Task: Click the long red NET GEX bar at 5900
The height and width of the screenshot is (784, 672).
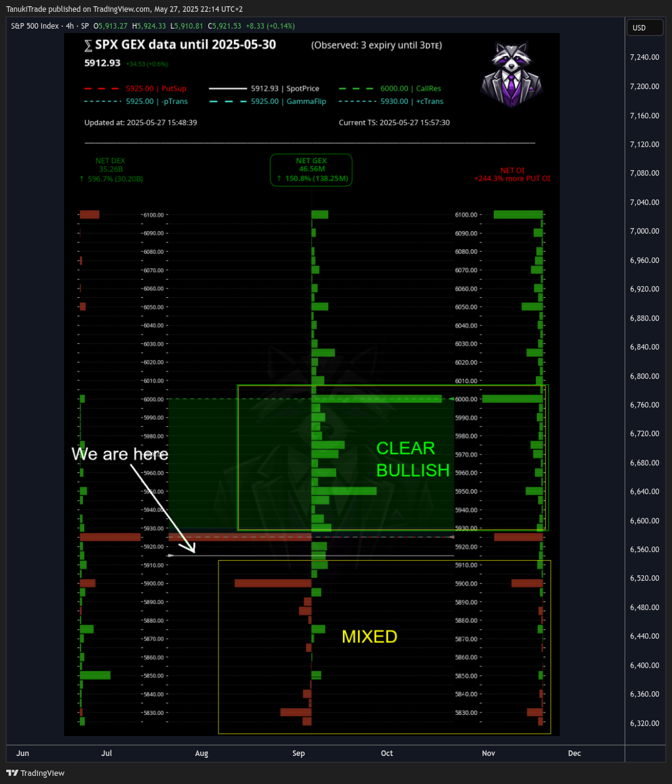Action: coord(273,583)
